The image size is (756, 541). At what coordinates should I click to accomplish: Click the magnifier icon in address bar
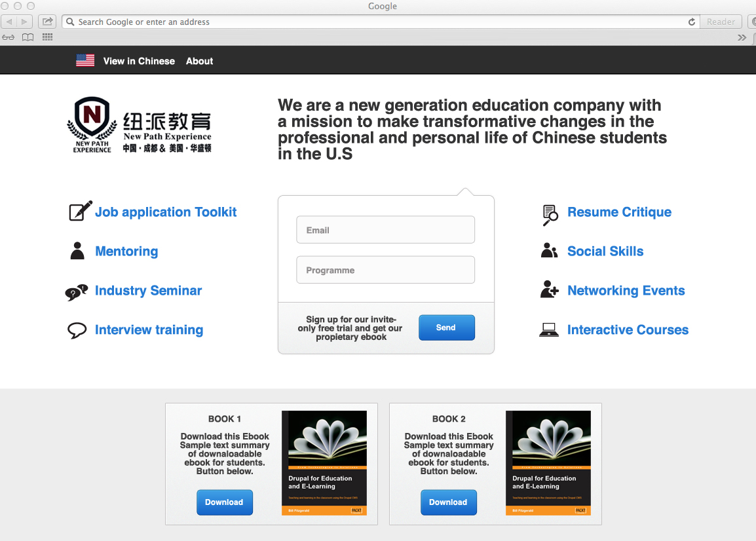tap(70, 22)
